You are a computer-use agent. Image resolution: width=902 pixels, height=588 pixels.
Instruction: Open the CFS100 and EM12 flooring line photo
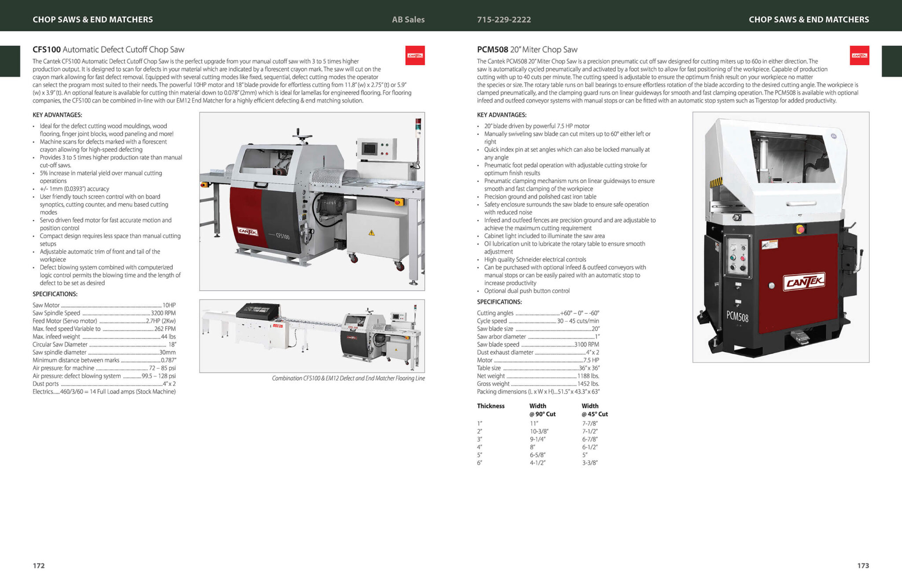click(312, 336)
